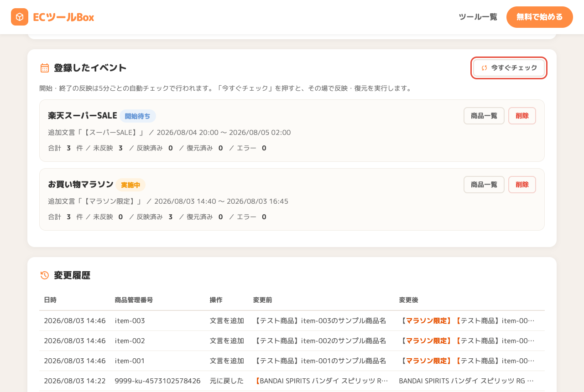584x392 pixels.
Task: Click the 変更後 マラソン限定 name for item-001
Action: (467, 361)
